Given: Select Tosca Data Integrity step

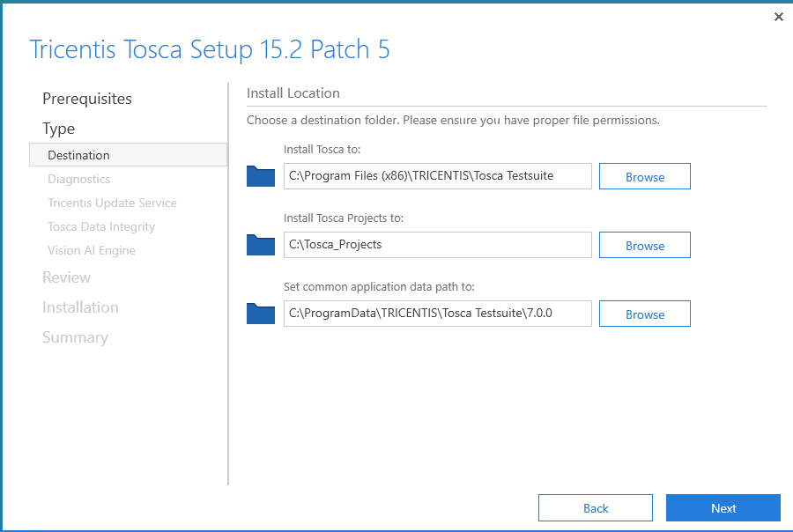Looking at the screenshot, I should pos(101,226).
